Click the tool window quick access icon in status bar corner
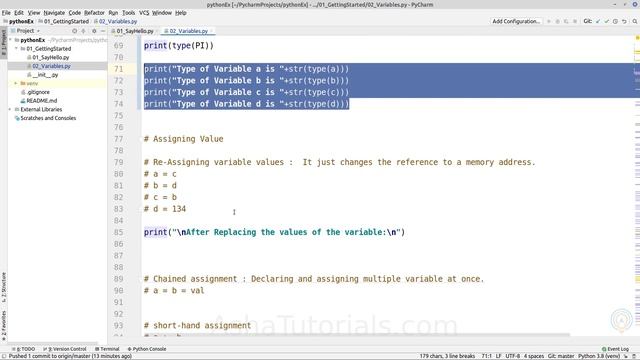Viewport: 640px width, 360px height. click(4, 356)
